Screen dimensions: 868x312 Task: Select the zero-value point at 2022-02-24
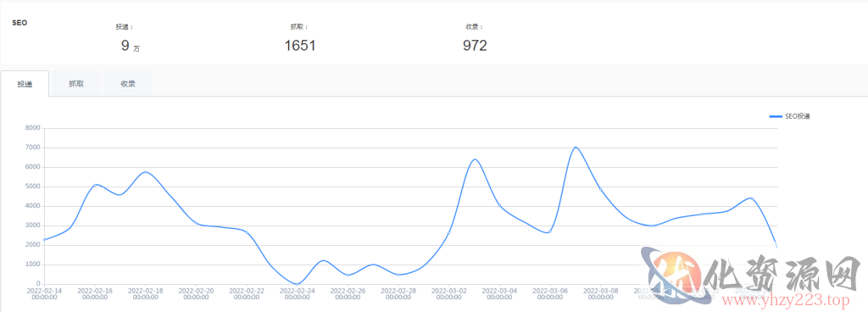pos(298,284)
